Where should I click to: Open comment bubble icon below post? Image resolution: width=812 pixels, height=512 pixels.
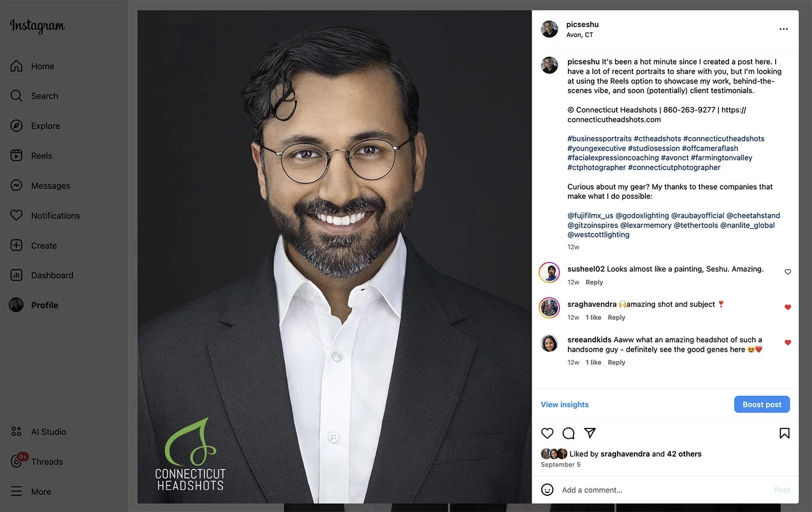click(568, 433)
